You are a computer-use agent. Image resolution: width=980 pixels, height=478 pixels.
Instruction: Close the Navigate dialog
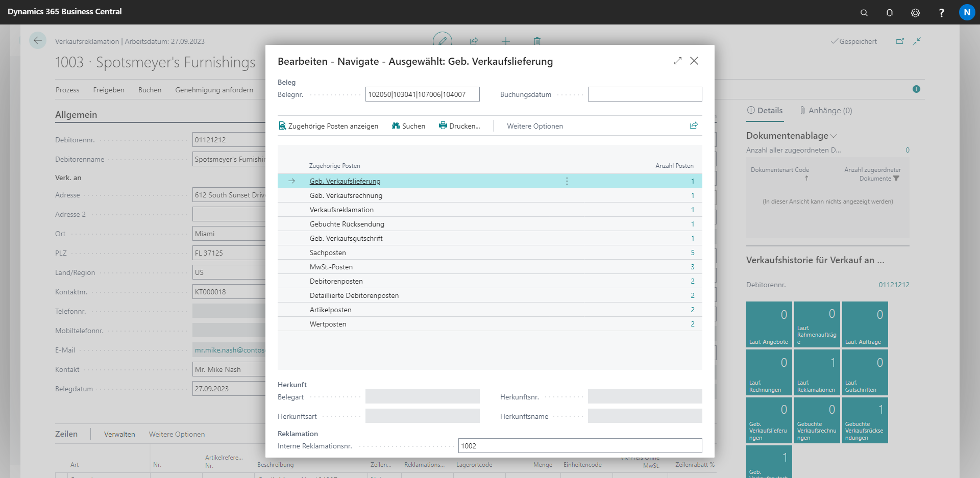pos(694,61)
